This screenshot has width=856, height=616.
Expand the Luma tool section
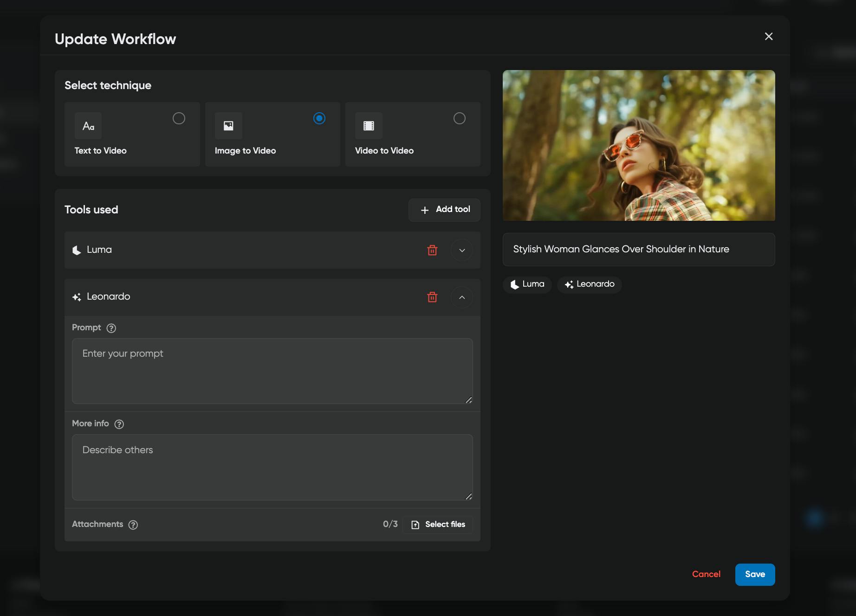[462, 250]
